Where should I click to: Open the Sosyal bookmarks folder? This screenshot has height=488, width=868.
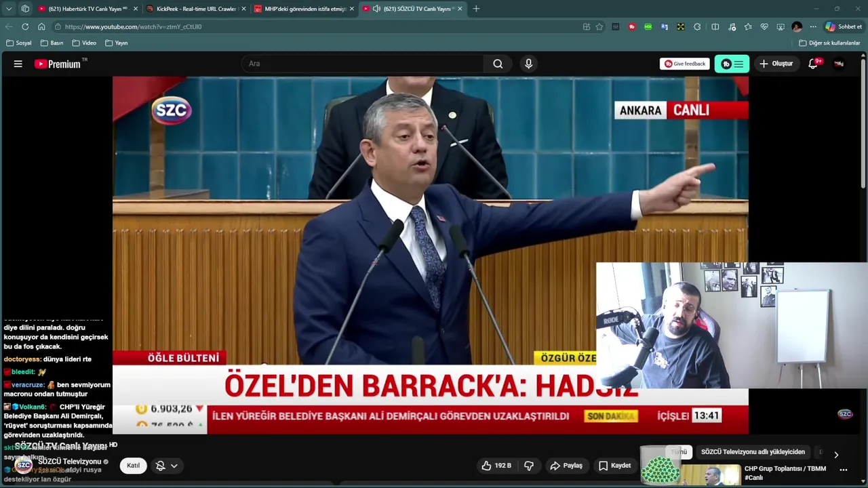coord(19,43)
